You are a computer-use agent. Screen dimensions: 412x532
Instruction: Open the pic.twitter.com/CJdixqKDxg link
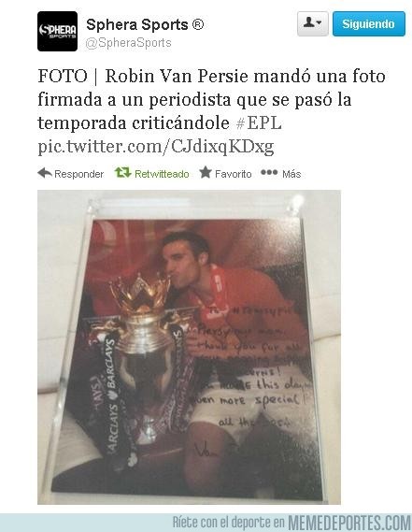pyautogui.click(x=156, y=147)
